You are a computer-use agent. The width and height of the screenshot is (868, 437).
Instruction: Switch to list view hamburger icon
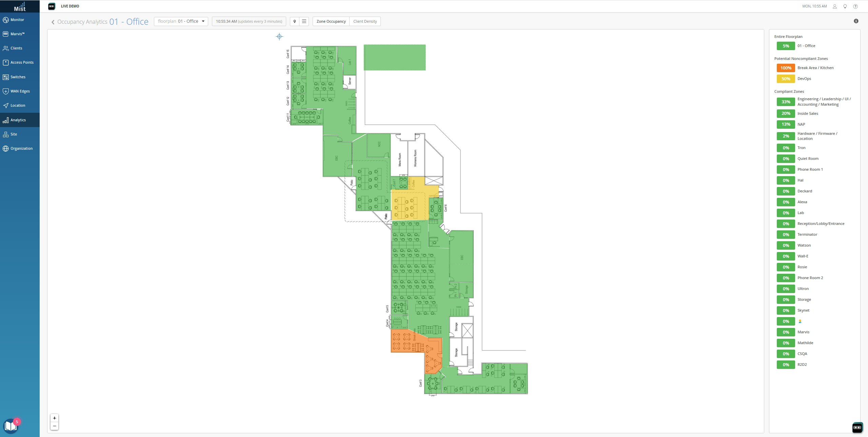click(x=304, y=21)
